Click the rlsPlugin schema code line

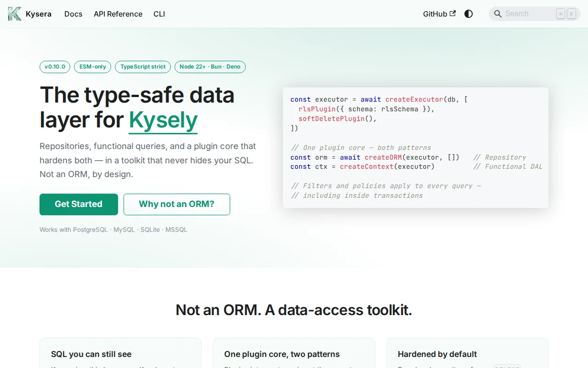coord(367,109)
